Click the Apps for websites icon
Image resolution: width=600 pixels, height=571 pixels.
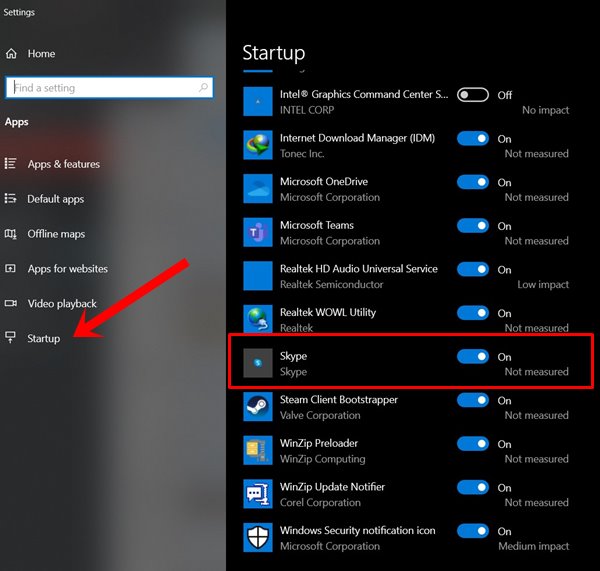pos(10,268)
